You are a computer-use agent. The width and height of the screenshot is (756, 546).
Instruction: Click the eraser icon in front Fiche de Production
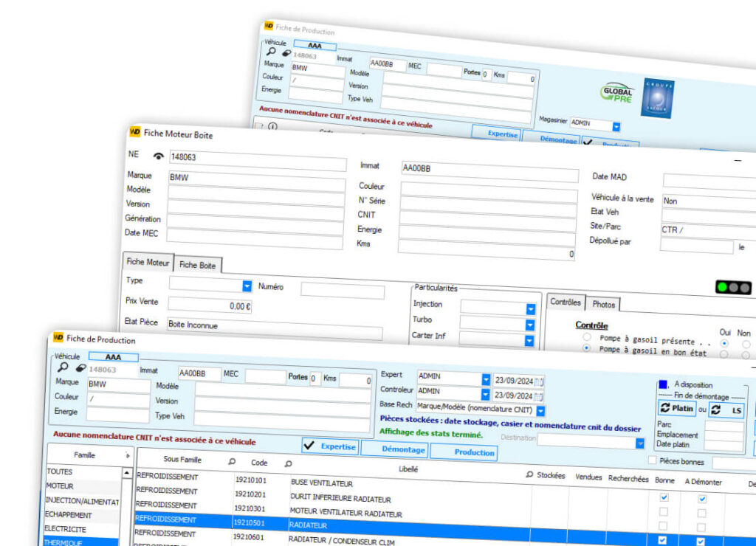click(x=80, y=368)
